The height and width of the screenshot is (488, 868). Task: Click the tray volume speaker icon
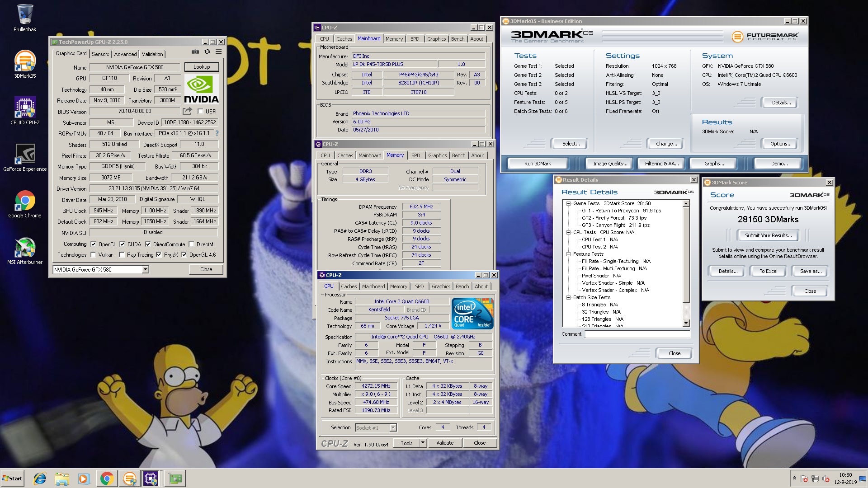[826, 479]
